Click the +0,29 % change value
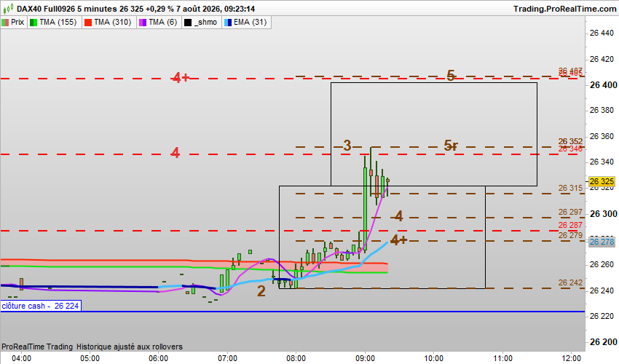Image resolution: width=619 pixels, height=364 pixels. tap(160, 9)
